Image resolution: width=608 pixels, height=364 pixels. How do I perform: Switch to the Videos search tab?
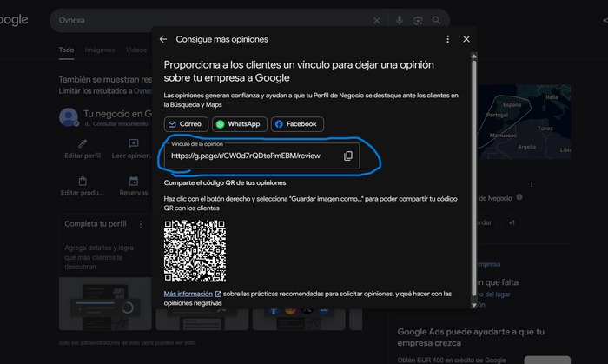tap(136, 50)
